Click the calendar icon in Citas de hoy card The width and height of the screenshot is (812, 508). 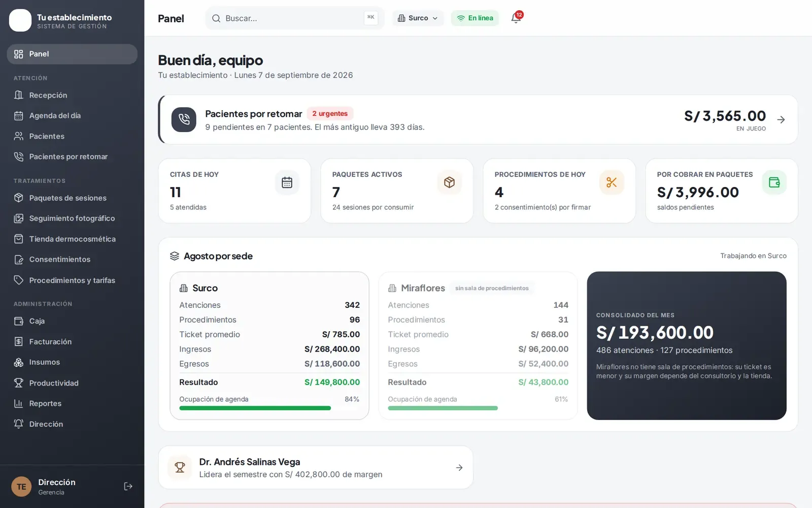(287, 182)
